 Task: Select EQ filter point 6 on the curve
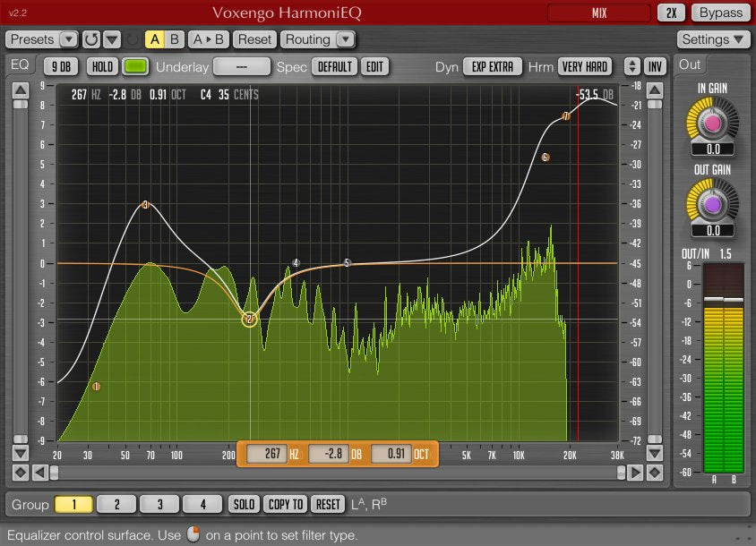point(545,158)
